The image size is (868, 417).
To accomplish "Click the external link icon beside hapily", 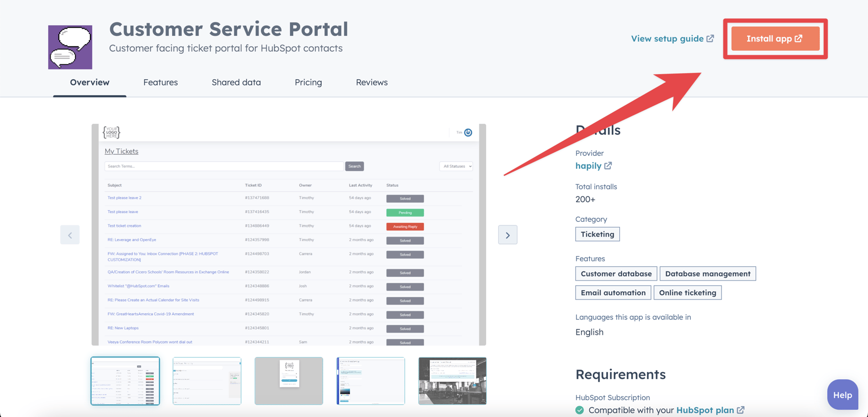I will (x=608, y=166).
